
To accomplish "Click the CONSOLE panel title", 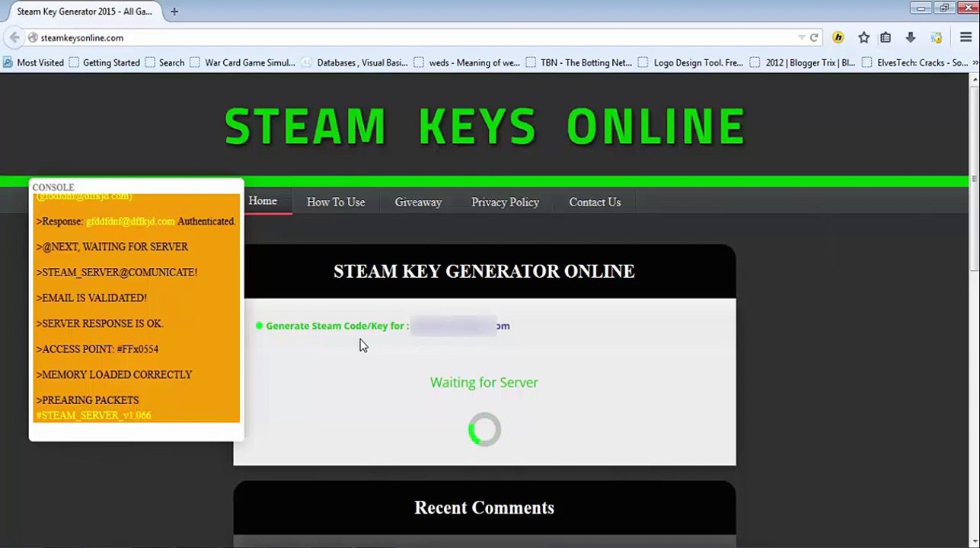I will pos(53,187).
